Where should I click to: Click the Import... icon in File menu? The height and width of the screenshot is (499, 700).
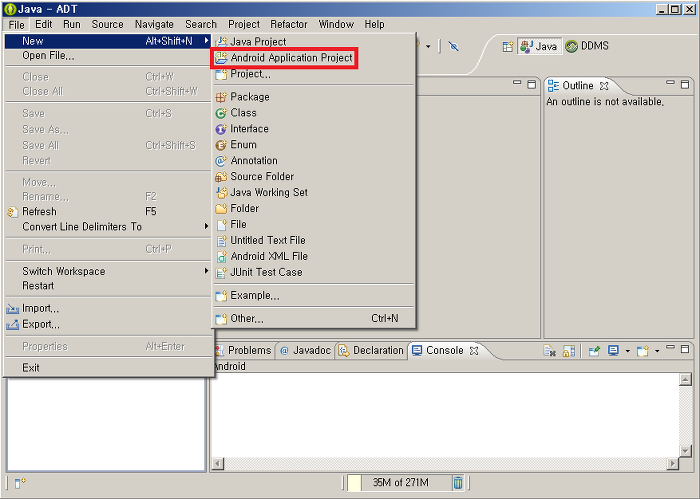12,309
